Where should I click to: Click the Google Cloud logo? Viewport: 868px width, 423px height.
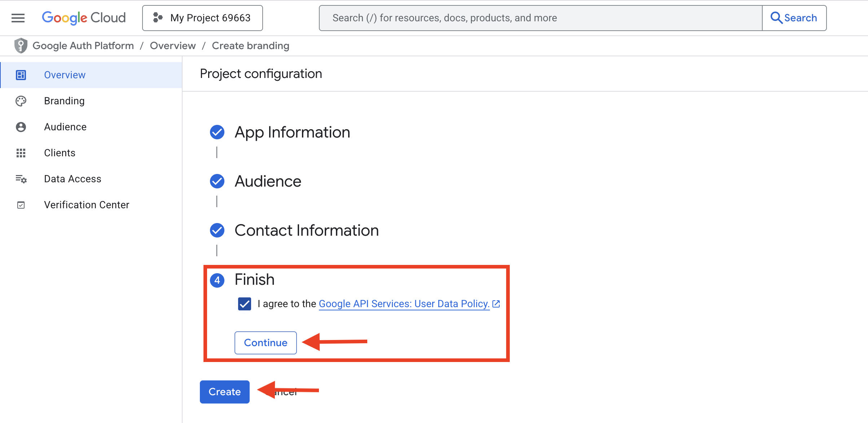[x=84, y=18]
